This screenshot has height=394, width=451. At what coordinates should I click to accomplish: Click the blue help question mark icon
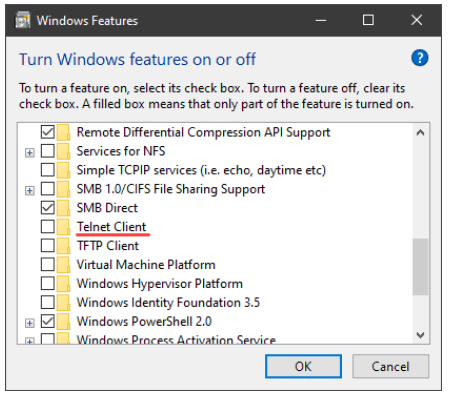click(x=420, y=58)
